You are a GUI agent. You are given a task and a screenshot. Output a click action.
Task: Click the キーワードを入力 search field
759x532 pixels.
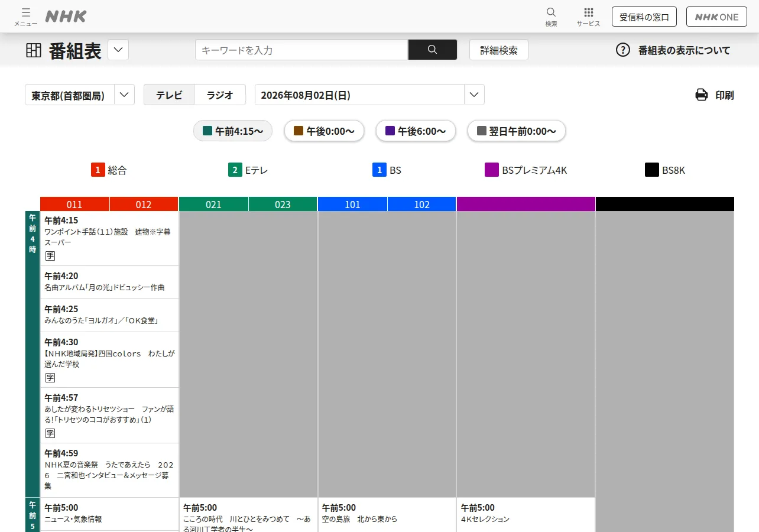[x=301, y=50]
